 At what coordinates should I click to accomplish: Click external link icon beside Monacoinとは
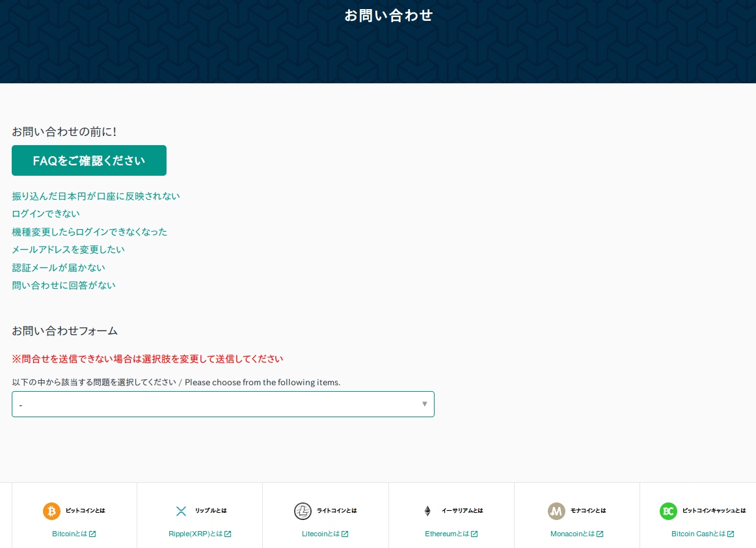[600, 534]
